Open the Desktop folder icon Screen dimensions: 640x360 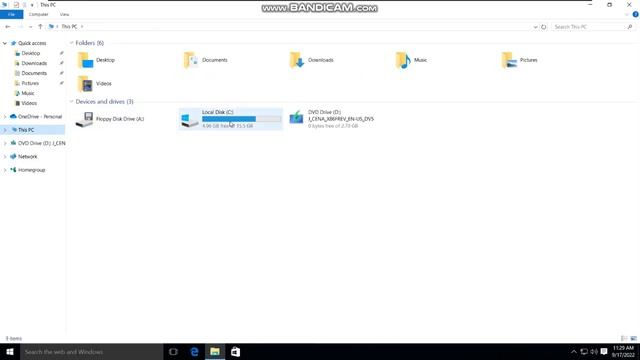85,60
